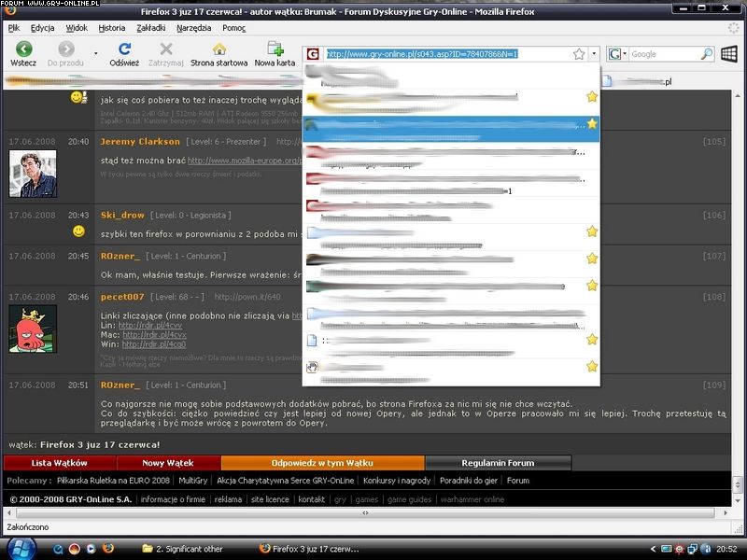Viewport: 747px width, 560px height.
Task: Click the Odpowiedz w tym Wątku button
Action: [322, 463]
